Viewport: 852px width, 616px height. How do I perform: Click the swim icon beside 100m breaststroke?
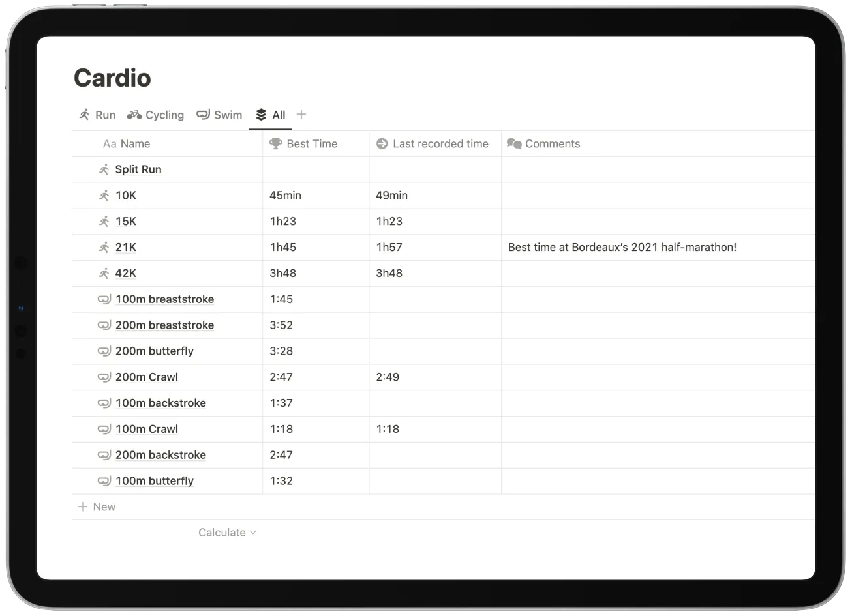click(104, 299)
